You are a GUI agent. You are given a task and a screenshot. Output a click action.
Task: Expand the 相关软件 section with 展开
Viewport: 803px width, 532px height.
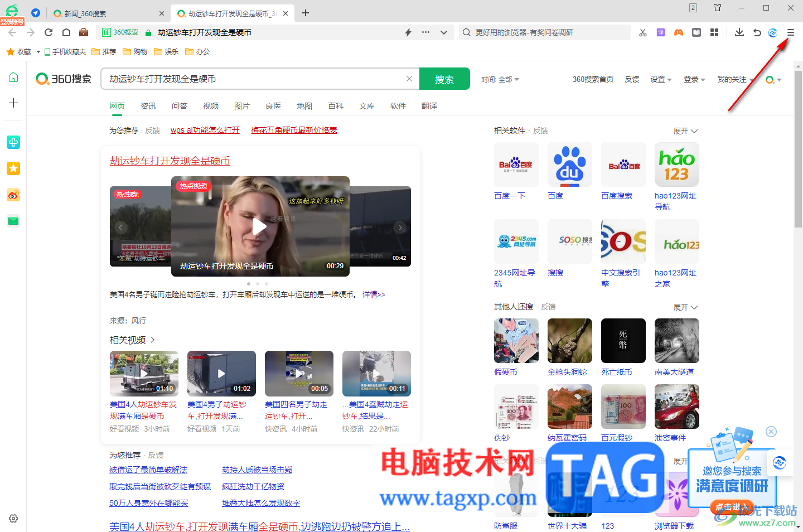click(x=685, y=131)
